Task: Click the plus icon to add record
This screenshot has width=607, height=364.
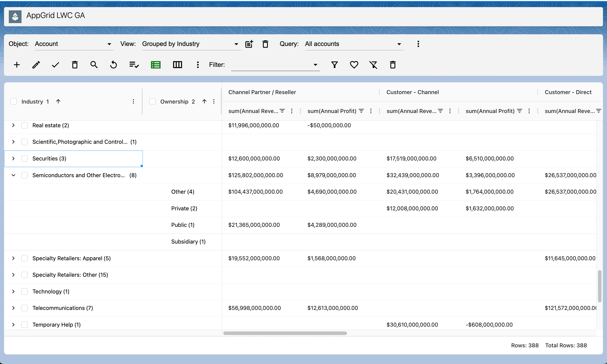Action: click(17, 65)
